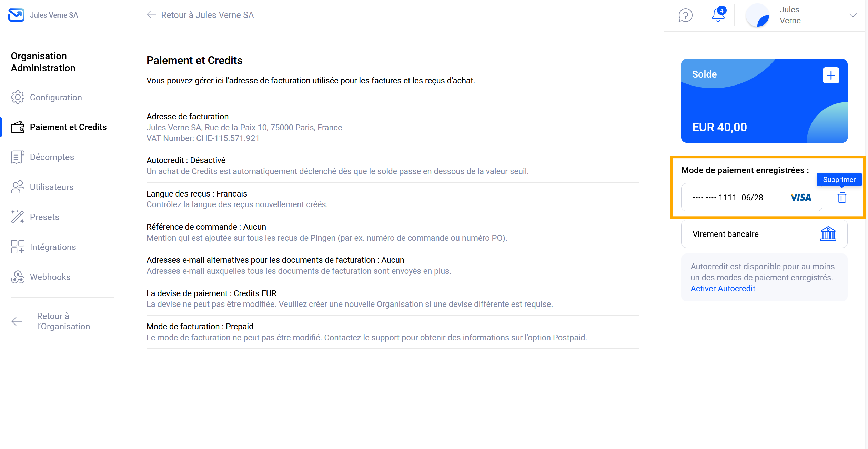Click the Presets magic wand icon
The image size is (868, 449).
18,217
